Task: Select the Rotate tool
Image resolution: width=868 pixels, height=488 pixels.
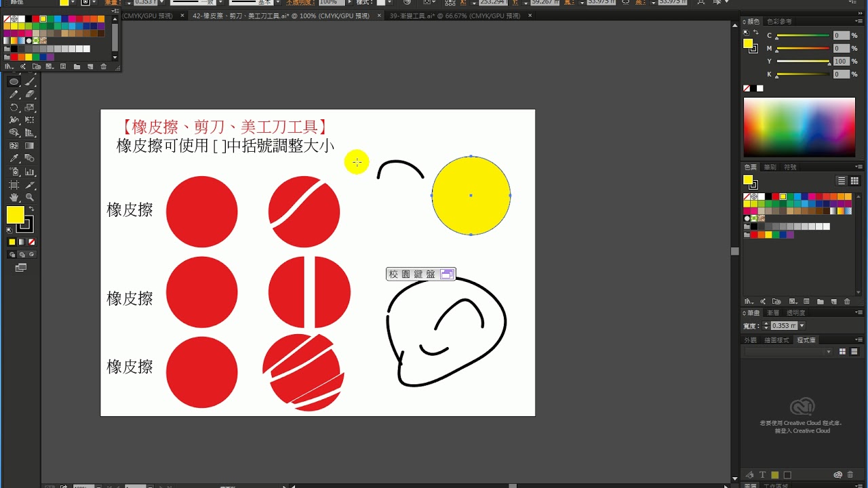Action: click(14, 108)
